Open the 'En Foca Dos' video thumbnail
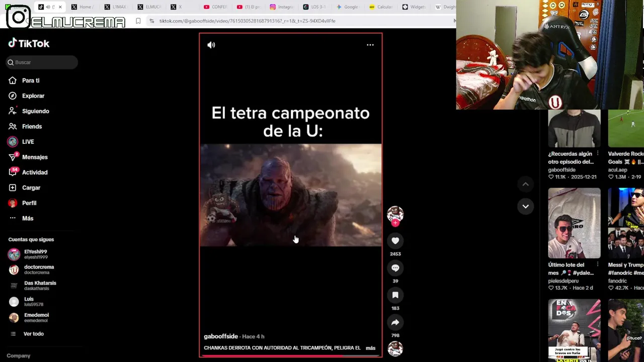Image resolution: width=644 pixels, height=362 pixels. [574, 330]
